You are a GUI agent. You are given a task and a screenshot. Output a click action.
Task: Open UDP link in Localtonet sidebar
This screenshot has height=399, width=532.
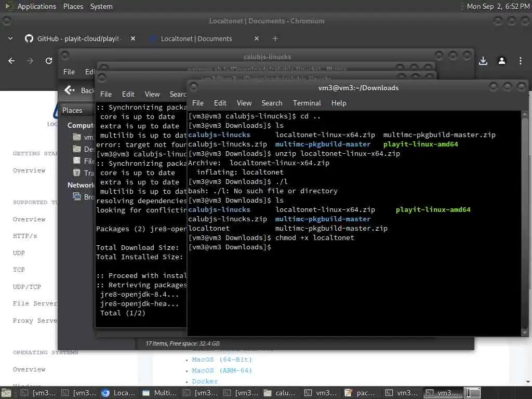19,253
